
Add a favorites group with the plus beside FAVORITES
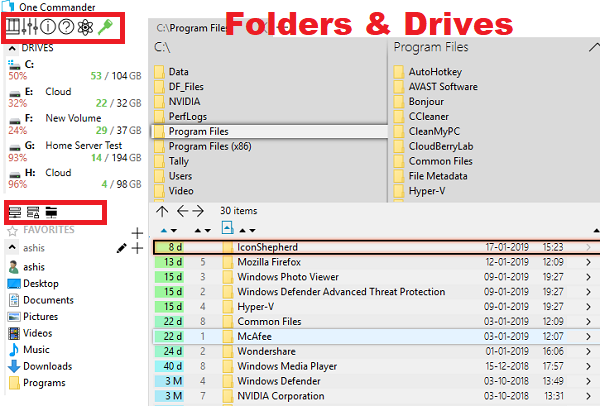(x=137, y=233)
